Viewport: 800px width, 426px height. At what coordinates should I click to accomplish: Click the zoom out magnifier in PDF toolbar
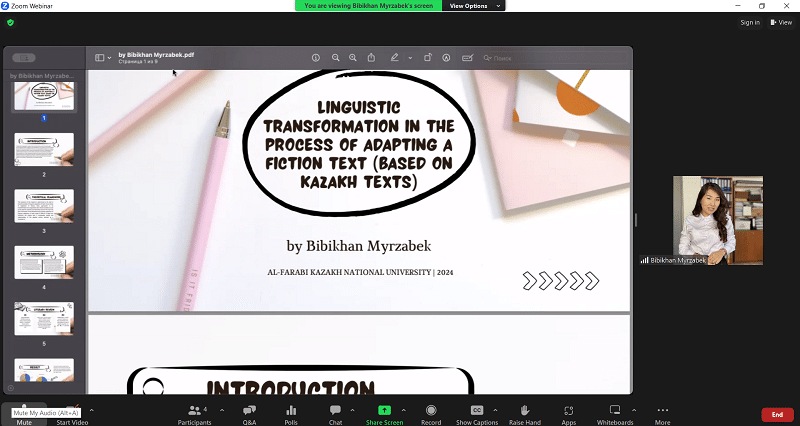pyautogui.click(x=336, y=58)
